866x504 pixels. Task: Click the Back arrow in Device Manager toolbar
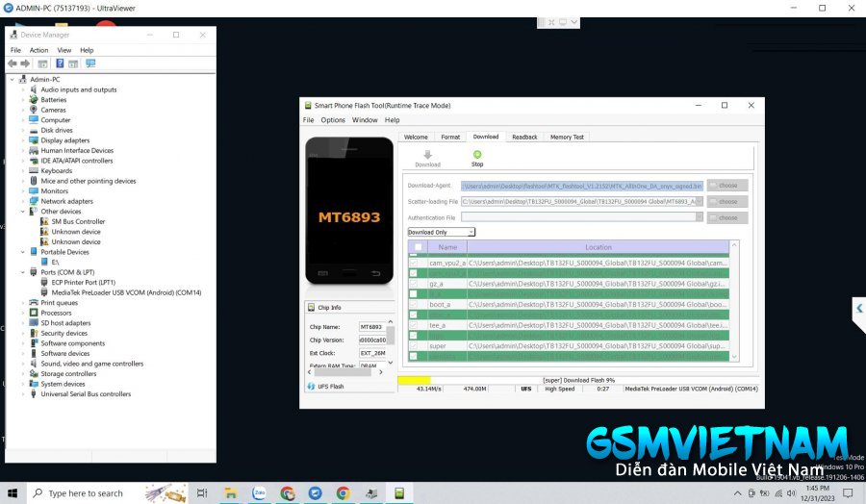click(x=13, y=63)
